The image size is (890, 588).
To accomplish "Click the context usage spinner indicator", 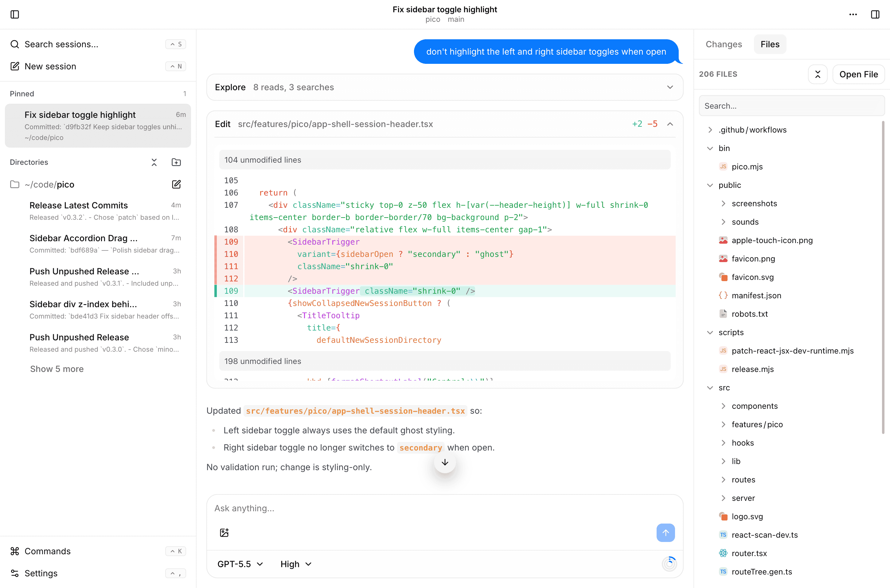I will 669,564.
